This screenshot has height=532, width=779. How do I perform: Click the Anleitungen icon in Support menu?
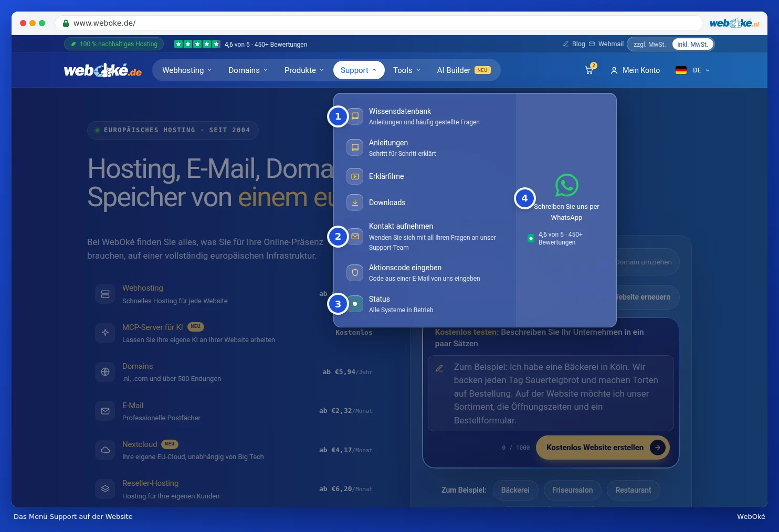click(x=355, y=147)
